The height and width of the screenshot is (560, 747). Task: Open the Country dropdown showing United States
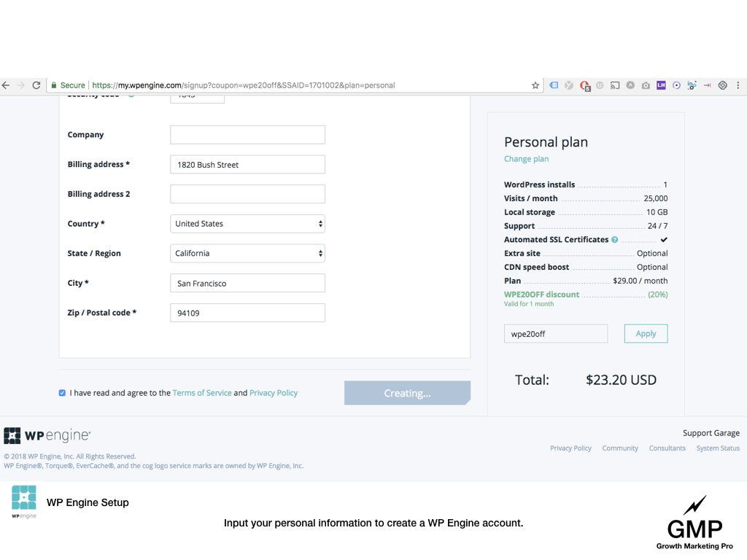(248, 224)
